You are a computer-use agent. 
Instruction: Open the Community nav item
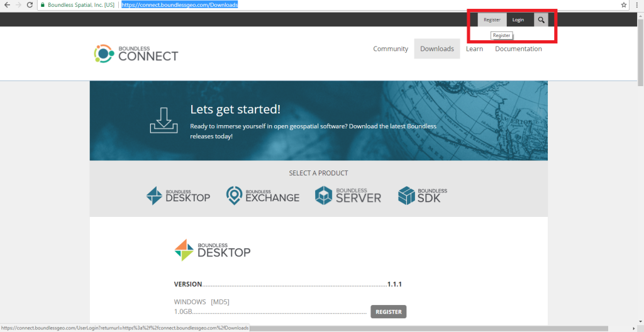391,49
